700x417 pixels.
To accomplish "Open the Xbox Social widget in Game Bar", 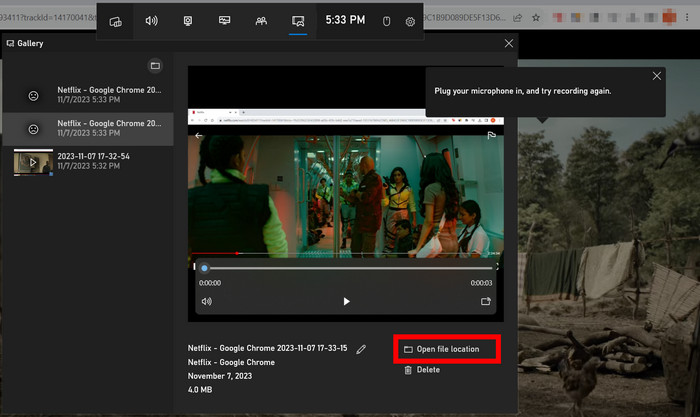I will pyautogui.click(x=261, y=21).
